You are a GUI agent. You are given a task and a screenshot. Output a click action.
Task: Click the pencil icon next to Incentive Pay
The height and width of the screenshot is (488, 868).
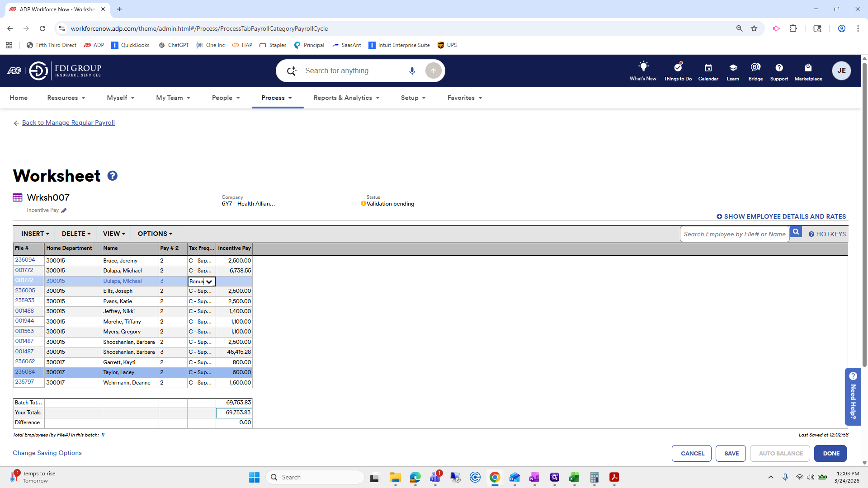coord(64,211)
